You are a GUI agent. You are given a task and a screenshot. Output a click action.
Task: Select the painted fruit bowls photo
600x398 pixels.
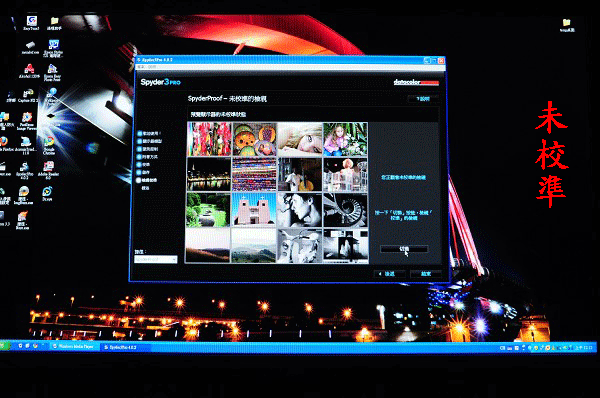[254, 139]
